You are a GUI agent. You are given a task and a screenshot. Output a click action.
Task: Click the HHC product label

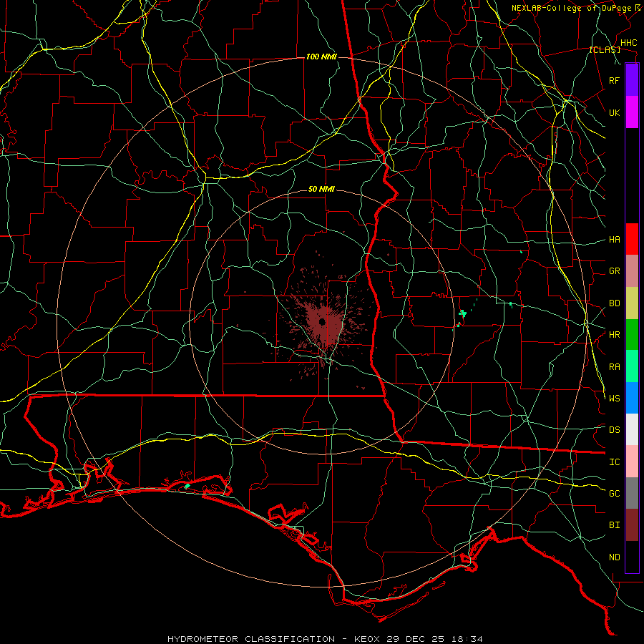628,43
